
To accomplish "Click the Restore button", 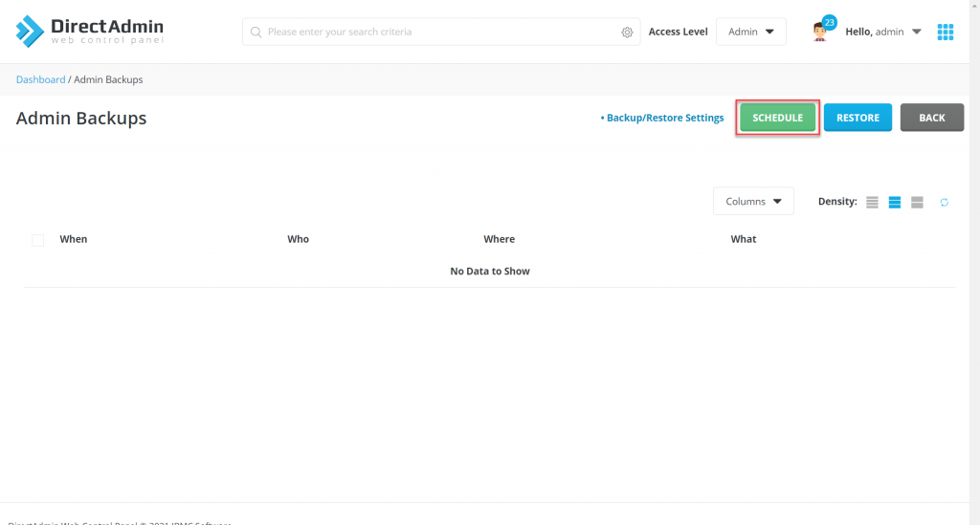I will [x=857, y=118].
